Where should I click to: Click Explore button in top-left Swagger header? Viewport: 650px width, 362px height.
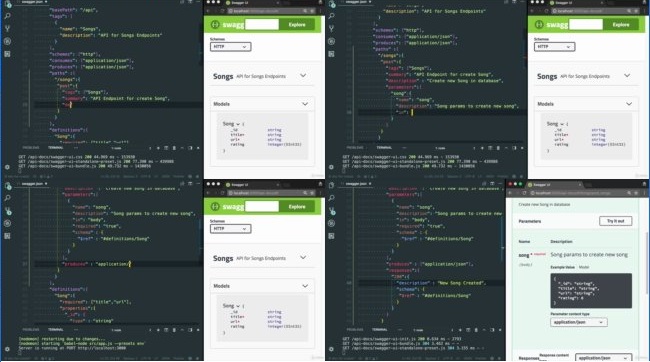click(x=297, y=24)
